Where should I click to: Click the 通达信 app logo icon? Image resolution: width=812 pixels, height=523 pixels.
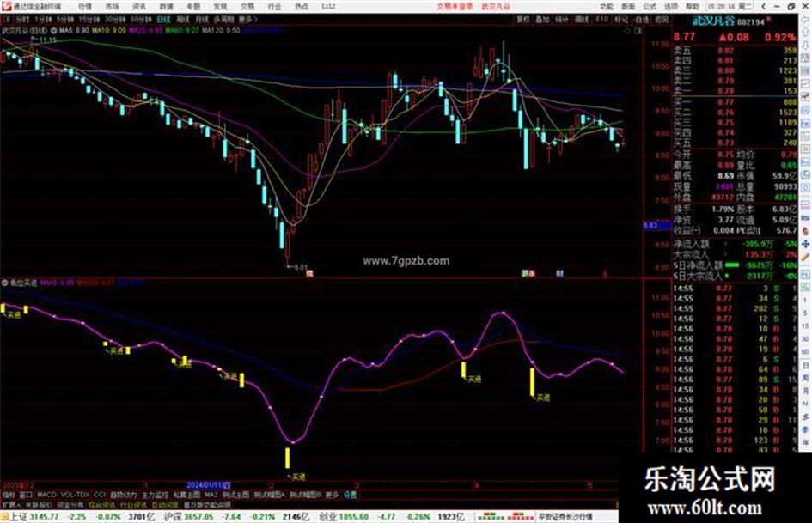[x=6, y=6]
